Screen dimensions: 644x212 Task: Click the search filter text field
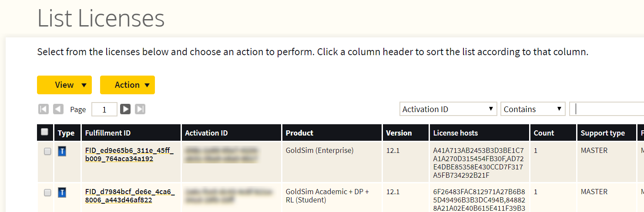pos(607,109)
